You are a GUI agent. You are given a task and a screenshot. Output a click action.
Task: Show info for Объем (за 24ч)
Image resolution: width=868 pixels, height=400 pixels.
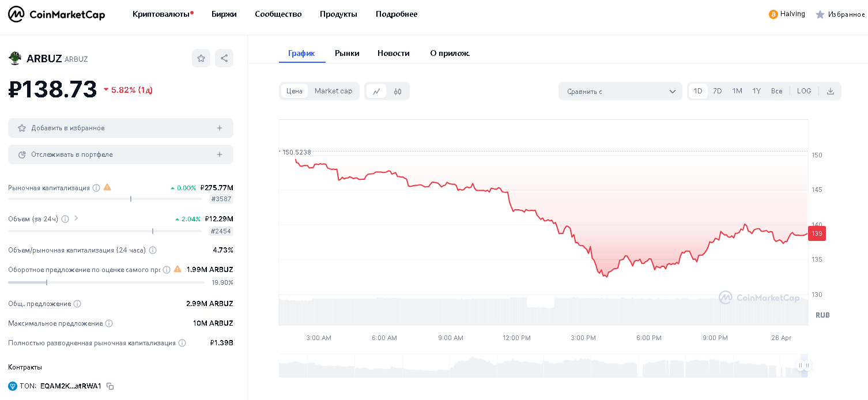click(x=65, y=219)
